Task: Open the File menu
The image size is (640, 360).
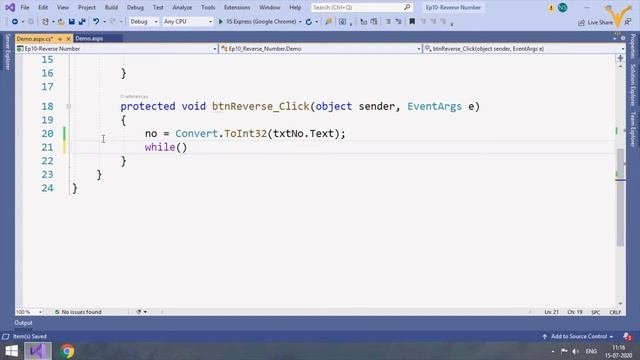Action: point(25,7)
